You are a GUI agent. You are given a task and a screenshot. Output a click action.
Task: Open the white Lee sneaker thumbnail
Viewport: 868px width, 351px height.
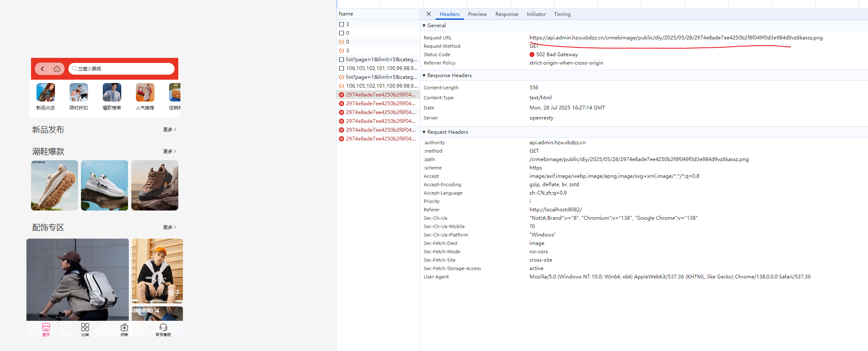(x=104, y=185)
